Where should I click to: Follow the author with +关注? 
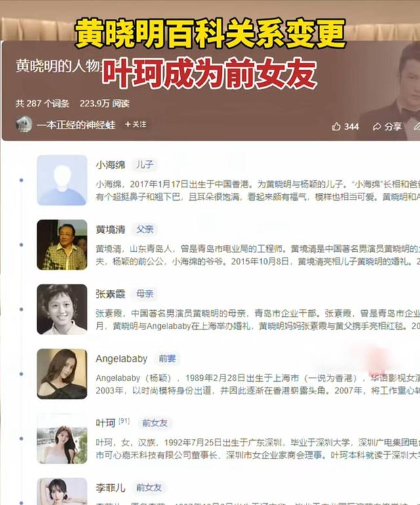tap(136, 125)
